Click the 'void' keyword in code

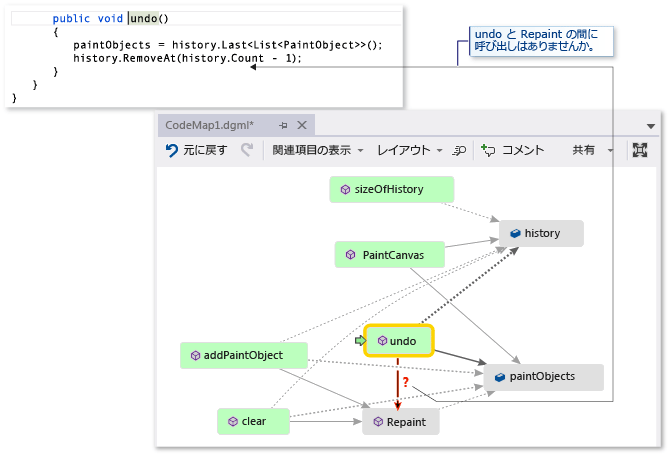click(x=110, y=18)
